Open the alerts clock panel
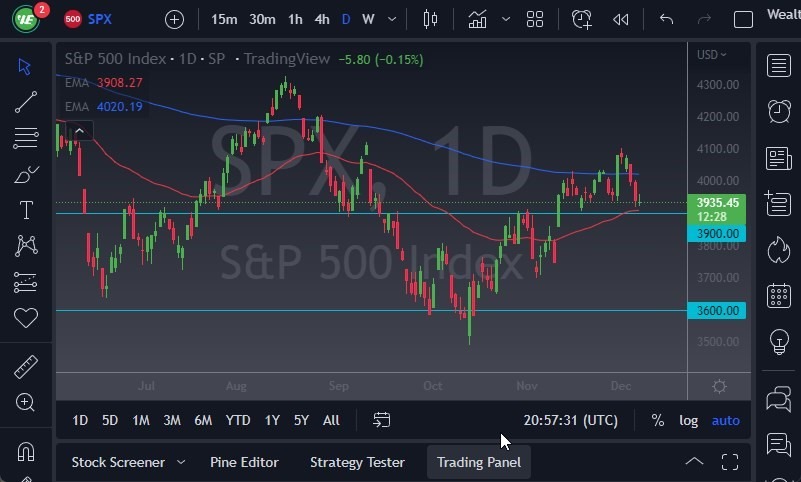 point(779,111)
